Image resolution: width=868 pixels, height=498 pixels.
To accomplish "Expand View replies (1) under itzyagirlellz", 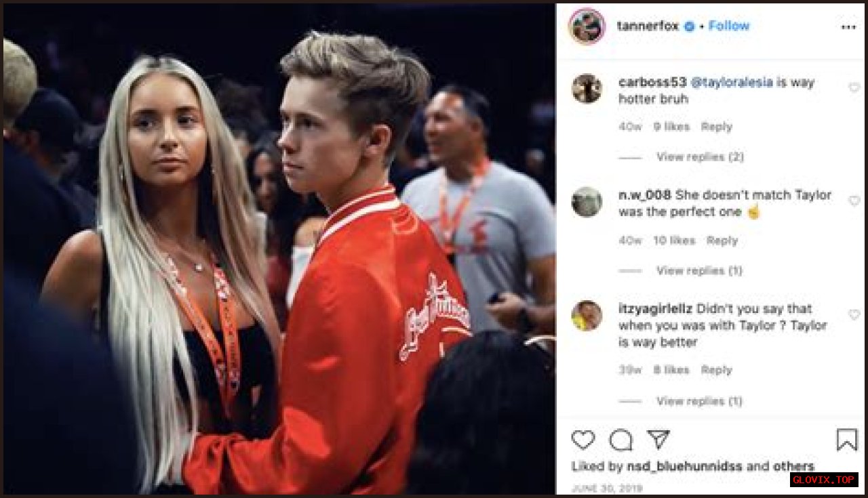I will click(699, 401).
